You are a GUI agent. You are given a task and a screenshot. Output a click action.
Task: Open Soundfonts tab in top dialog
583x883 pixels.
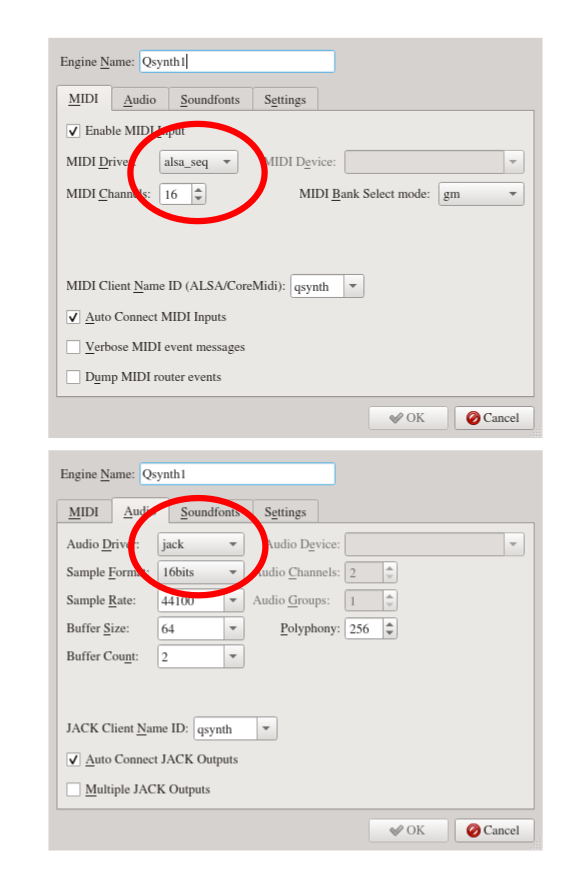[x=210, y=100]
